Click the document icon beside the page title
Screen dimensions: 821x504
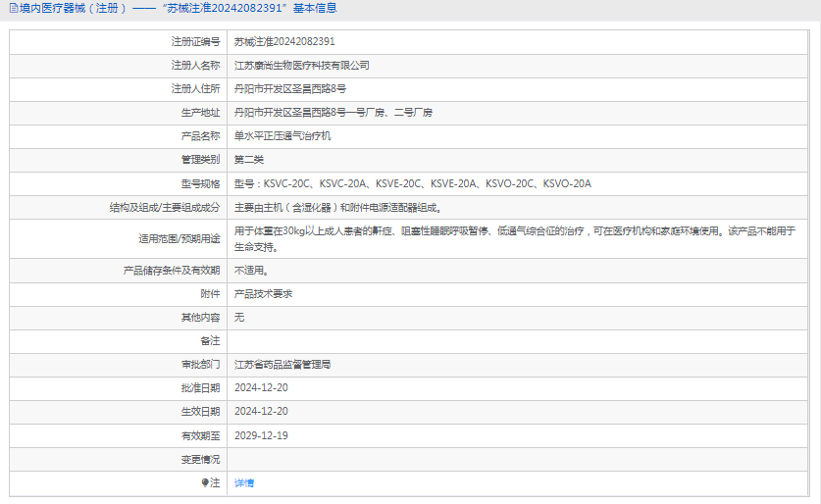(14, 8)
